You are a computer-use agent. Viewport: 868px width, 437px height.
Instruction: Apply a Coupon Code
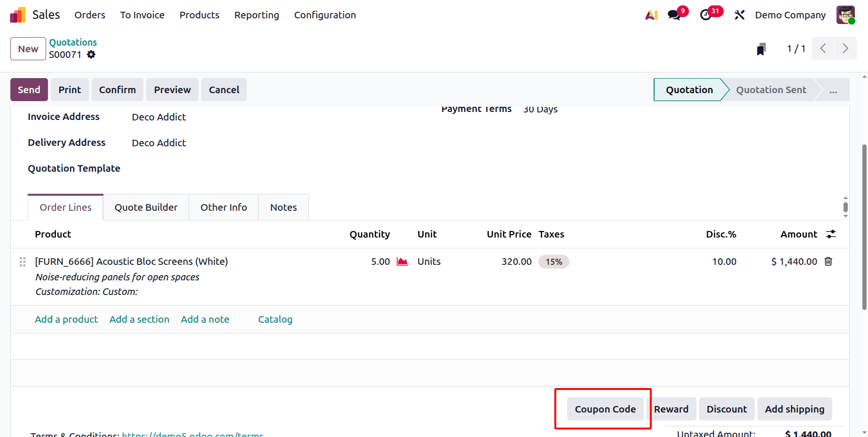pos(606,409)
